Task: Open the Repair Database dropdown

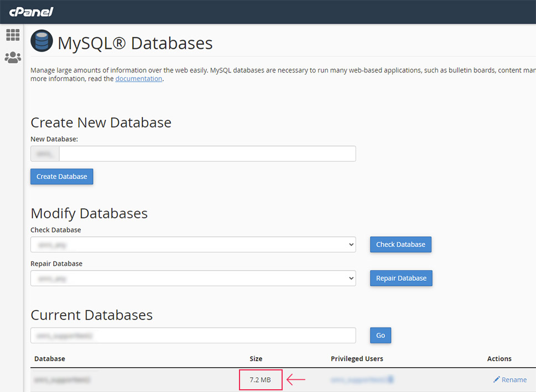Action: [193, 278]
